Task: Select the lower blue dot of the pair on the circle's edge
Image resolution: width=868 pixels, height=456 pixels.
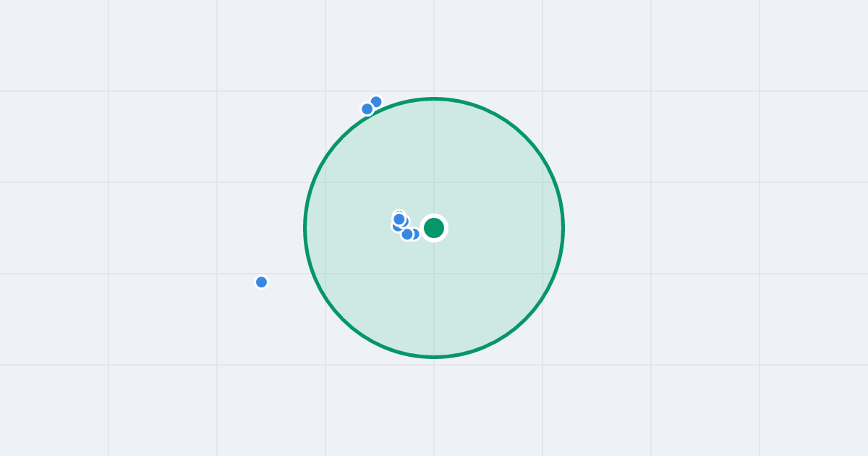Action: [x=367, y=109]
